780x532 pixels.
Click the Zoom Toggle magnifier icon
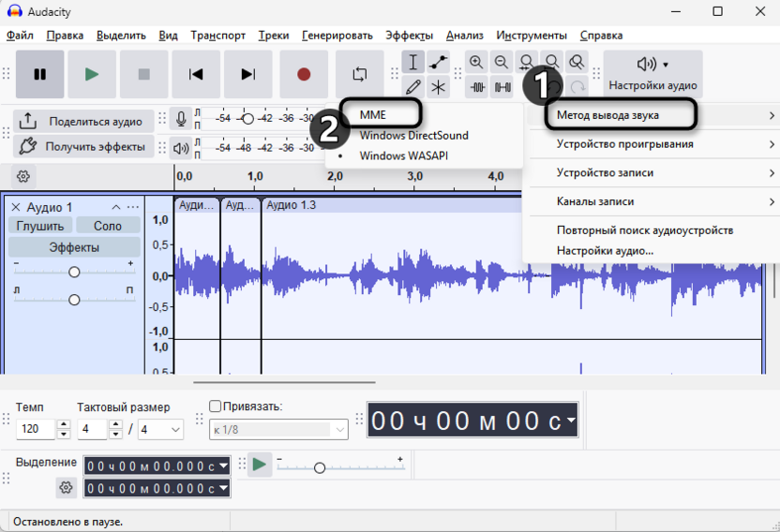click(577, 62)
